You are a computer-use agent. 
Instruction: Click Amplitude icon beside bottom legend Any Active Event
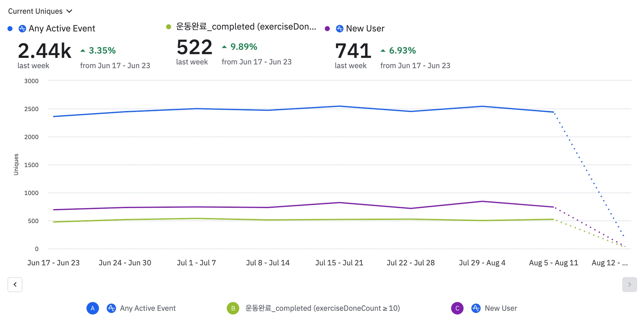(x=111, y=308)
